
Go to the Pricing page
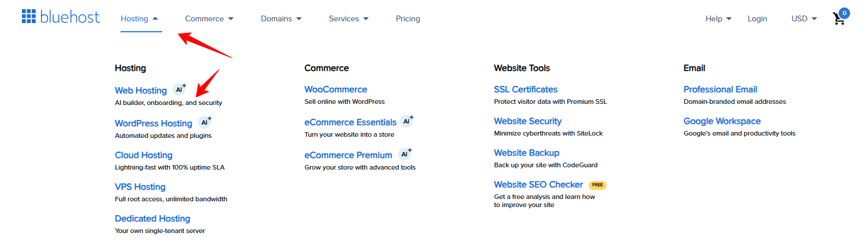click(408, 18)
